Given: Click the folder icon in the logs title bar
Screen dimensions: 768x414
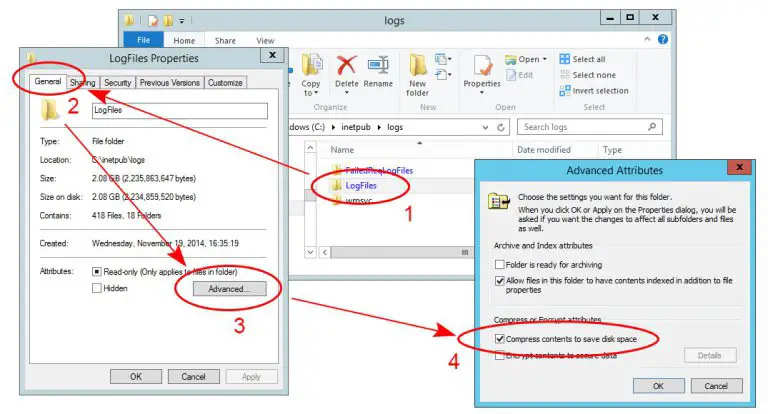Looking at the screenshot, I should point(129,20).
